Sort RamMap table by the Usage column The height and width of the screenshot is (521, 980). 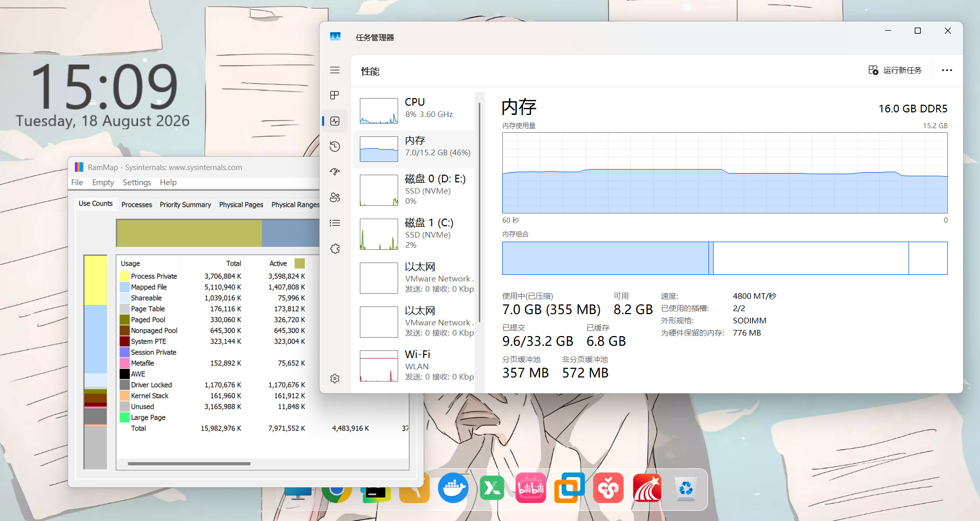point(149,264)
